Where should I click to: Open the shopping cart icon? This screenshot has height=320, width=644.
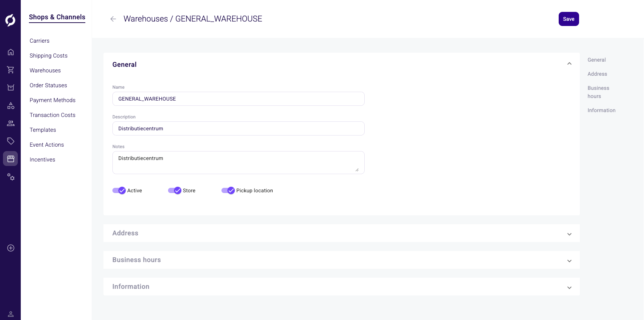click(x=11, y=70)
